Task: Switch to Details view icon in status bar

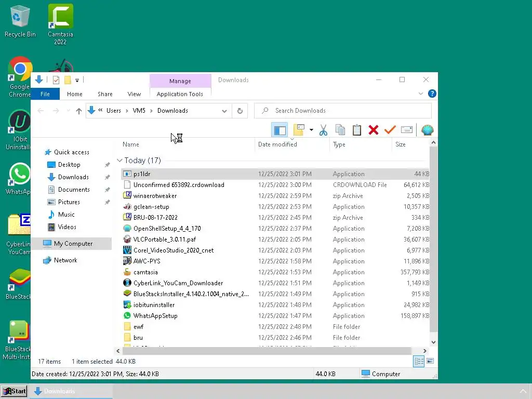Action: [x=419, y=362]
